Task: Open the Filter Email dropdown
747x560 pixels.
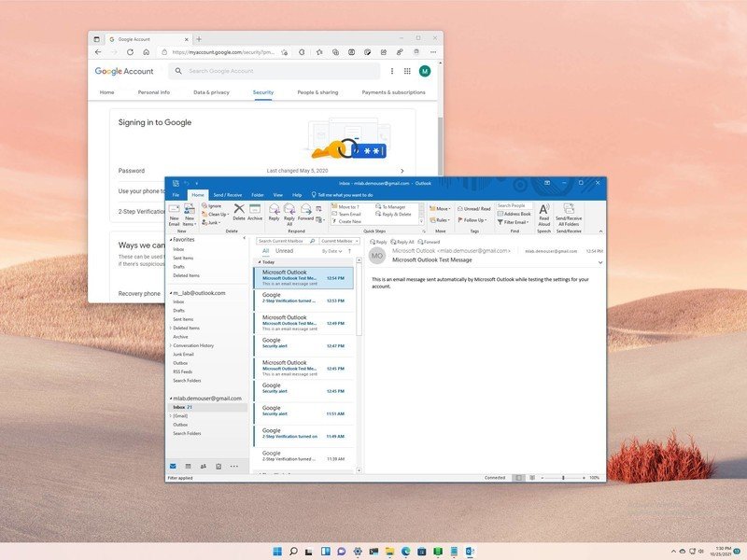Action: 514,222
